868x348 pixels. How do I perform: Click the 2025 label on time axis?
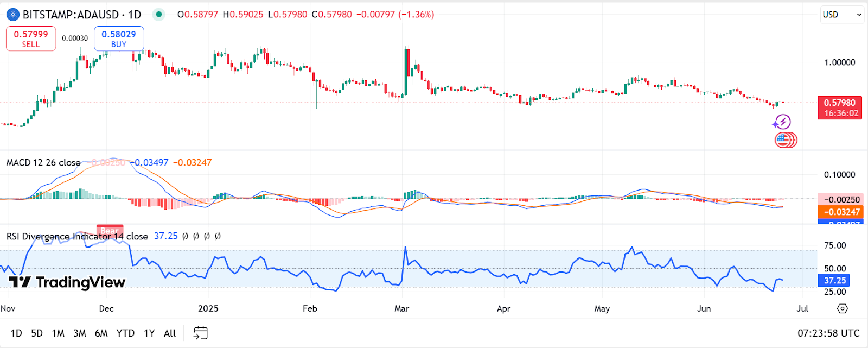click(208, 308)
